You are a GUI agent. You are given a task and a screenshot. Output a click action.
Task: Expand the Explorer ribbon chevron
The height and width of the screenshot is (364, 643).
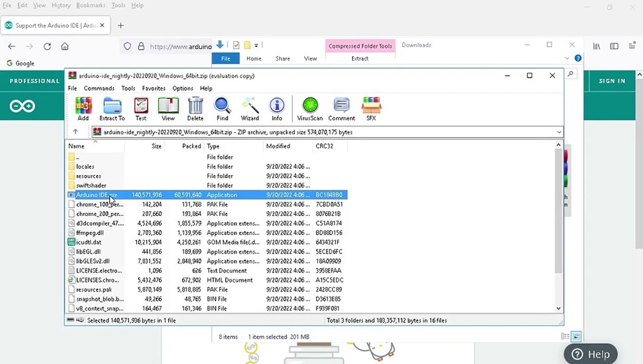click(x=568, y=58)
